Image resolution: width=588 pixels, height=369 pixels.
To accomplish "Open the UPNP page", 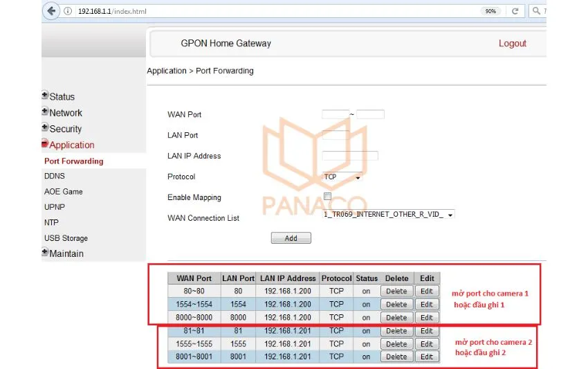I will point(55,207).
